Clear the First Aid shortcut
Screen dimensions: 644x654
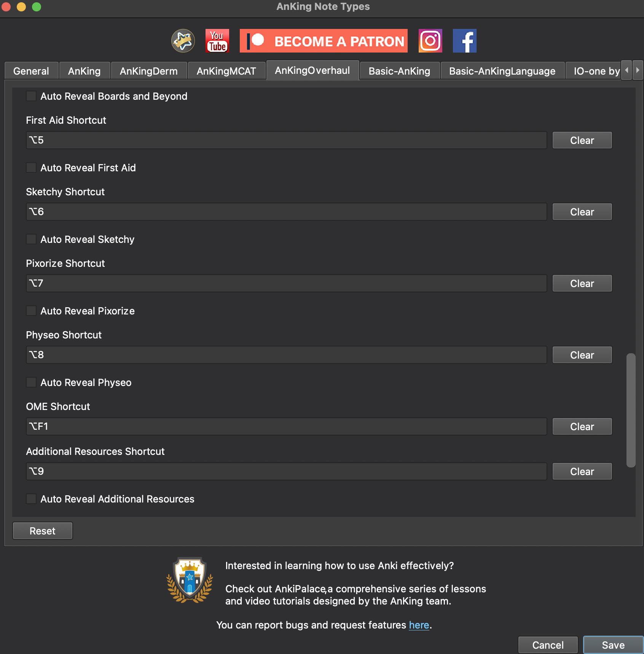click(x=582, y=140)
